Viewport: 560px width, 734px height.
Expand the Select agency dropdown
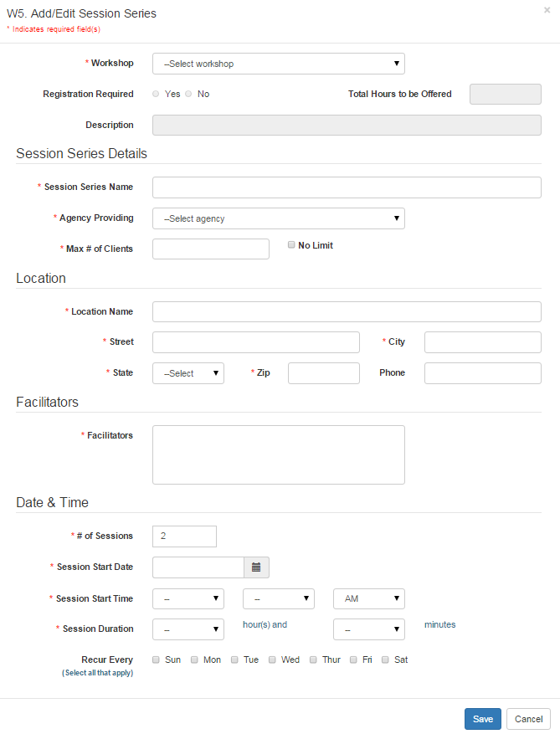pos(278,218)
